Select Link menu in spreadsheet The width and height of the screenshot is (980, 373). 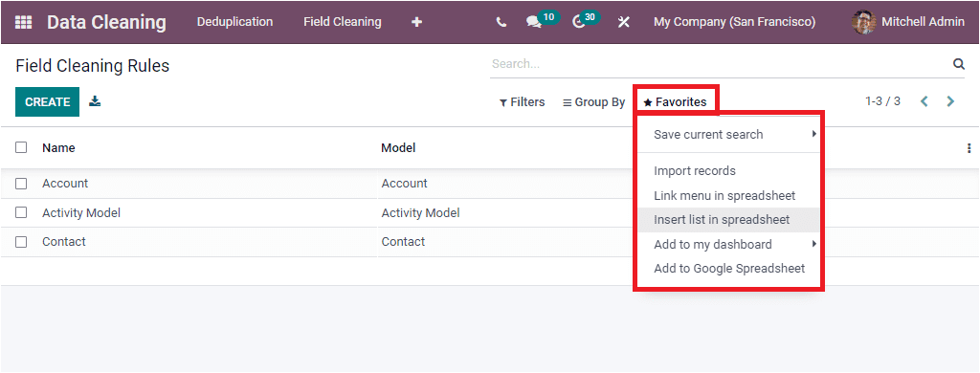728,195
